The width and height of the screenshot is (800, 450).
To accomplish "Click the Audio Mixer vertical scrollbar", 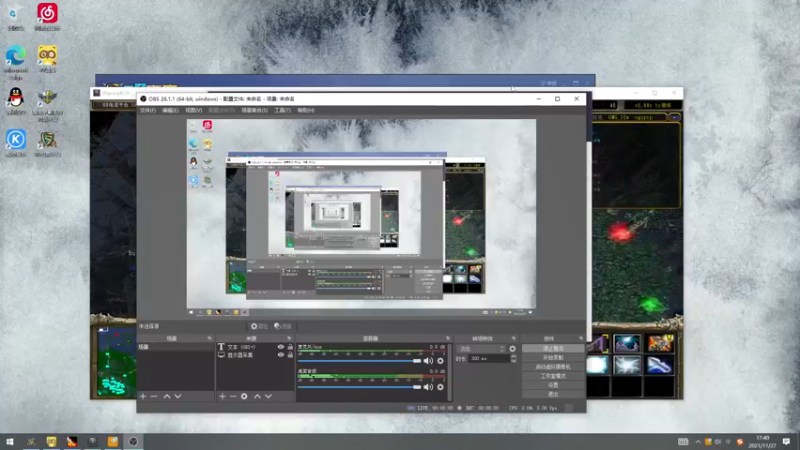I will click(x=449, y=371).
